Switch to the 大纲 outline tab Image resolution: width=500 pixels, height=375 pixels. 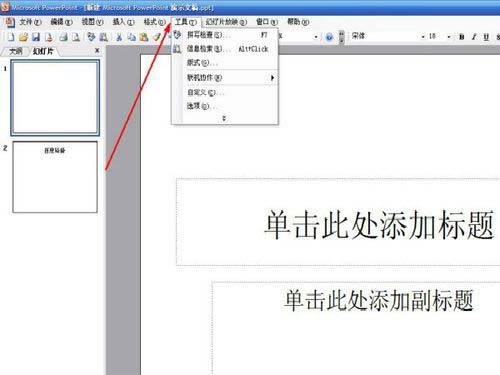tap(15, 51)
